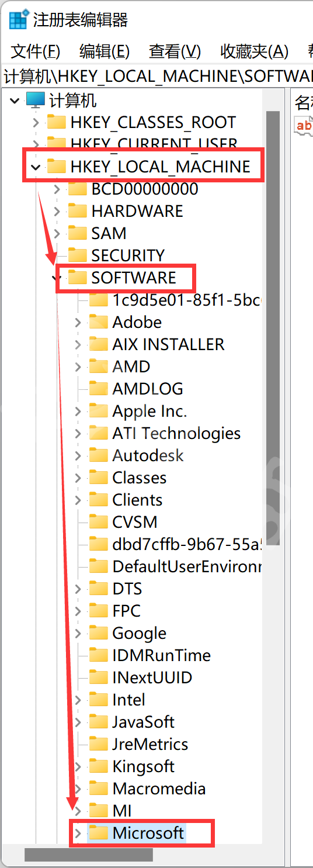The width and height of the screenshot is (313, 868).
Task: Open the 查看(V) menu
Action: pyautogui.click(x=175, y=51)
